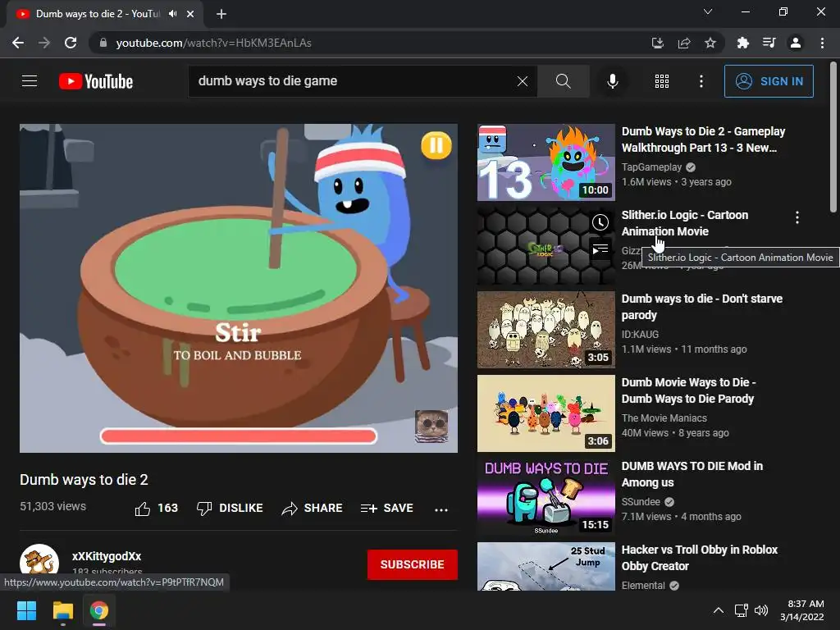Open more actions ellipsis below the video
This screenshot has width=840, height=630.
point(441,509)
